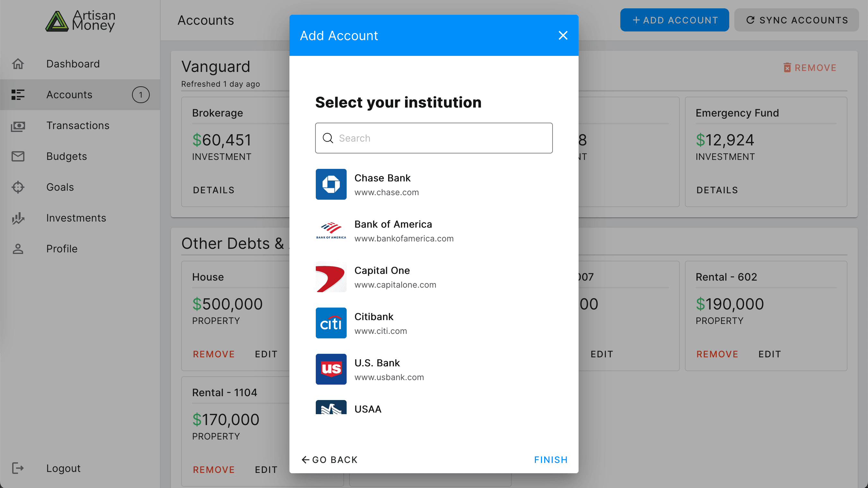Click the Logout door icon

(x=18, y=468)
